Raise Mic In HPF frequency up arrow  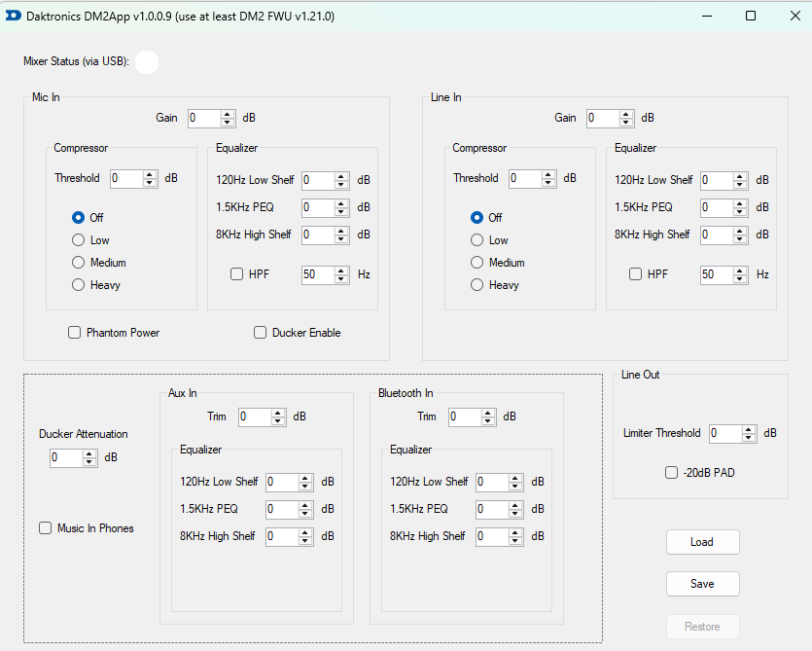[x=340, y=271]
